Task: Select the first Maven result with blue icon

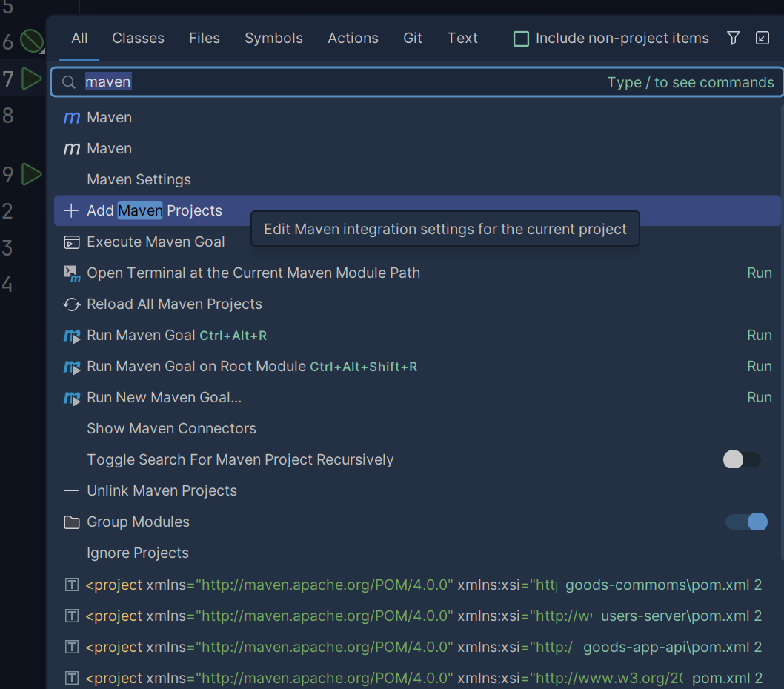Action: (416, 117)
